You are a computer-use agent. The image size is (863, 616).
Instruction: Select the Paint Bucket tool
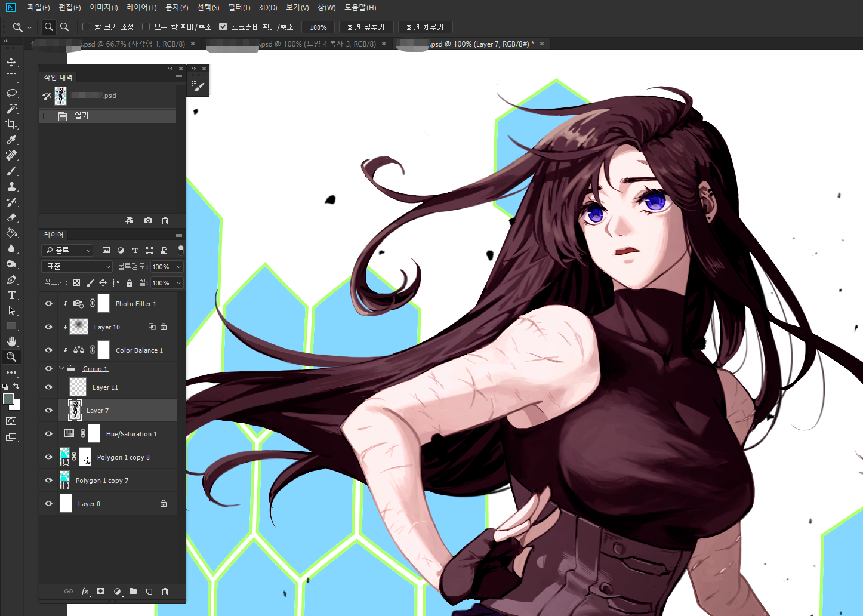point(11,233)
